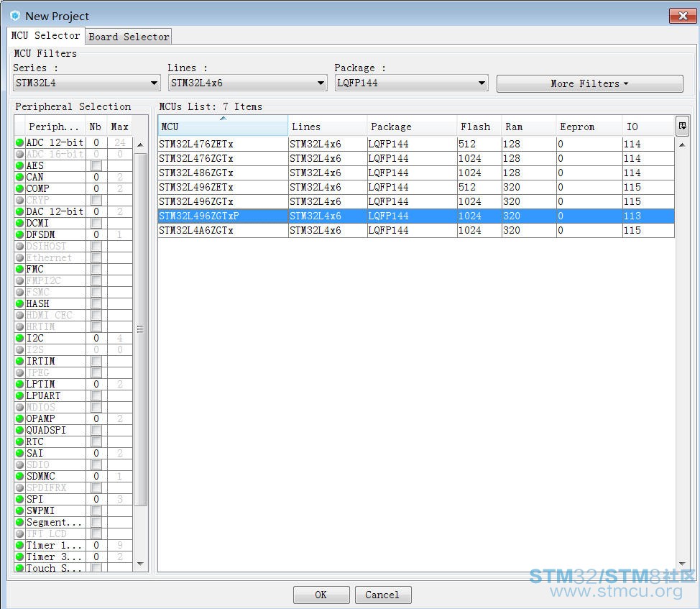Viewport: 700px width, 609px height.
Task: Toggle the RTC checkbox
Action: pos(96,442)
